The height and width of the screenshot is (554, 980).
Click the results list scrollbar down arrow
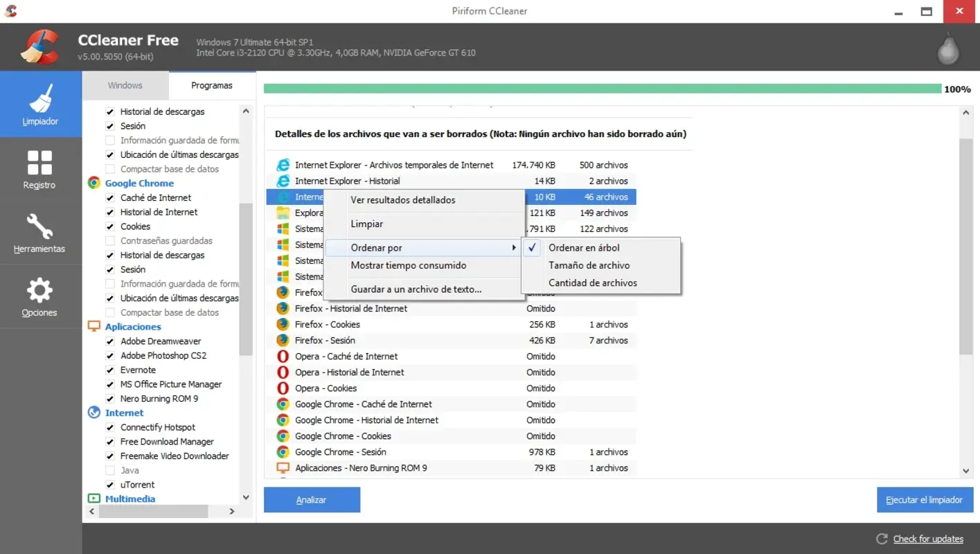click(966, 471)
